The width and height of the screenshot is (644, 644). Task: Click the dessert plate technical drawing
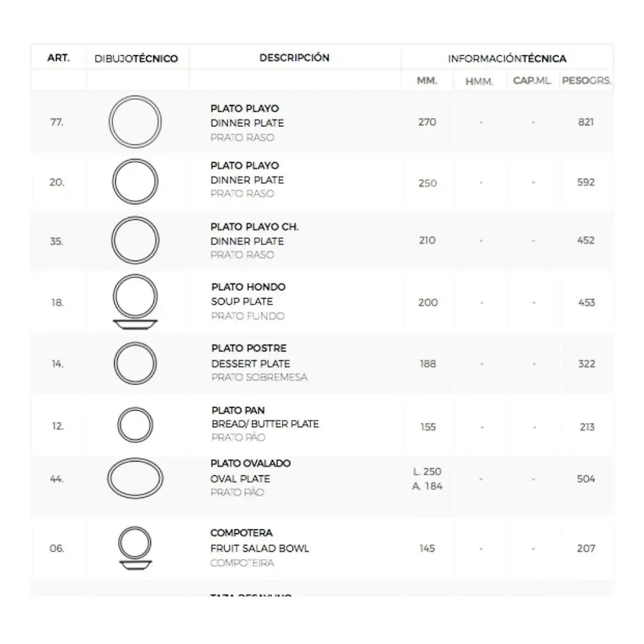click(135, 363)
